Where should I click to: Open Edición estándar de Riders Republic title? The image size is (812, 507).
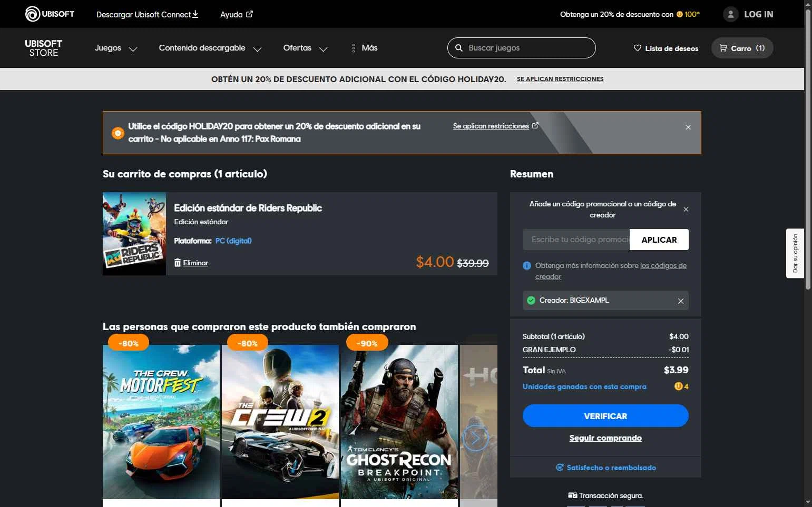coord(248,208)
